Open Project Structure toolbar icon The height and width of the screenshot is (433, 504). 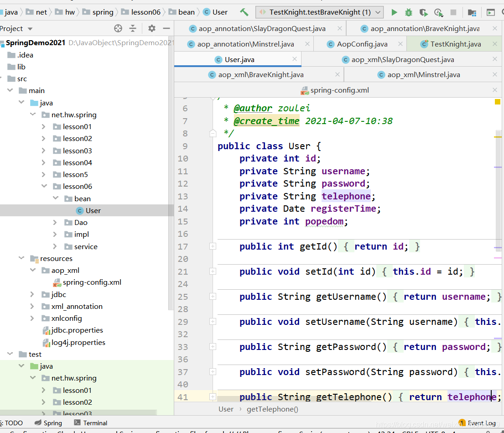pos(472,12)
